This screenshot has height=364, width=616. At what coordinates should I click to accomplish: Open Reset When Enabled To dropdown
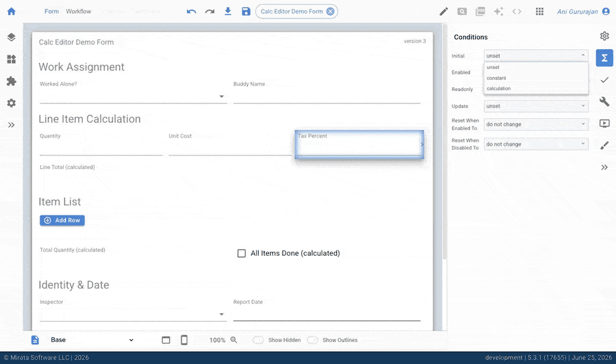536,124
